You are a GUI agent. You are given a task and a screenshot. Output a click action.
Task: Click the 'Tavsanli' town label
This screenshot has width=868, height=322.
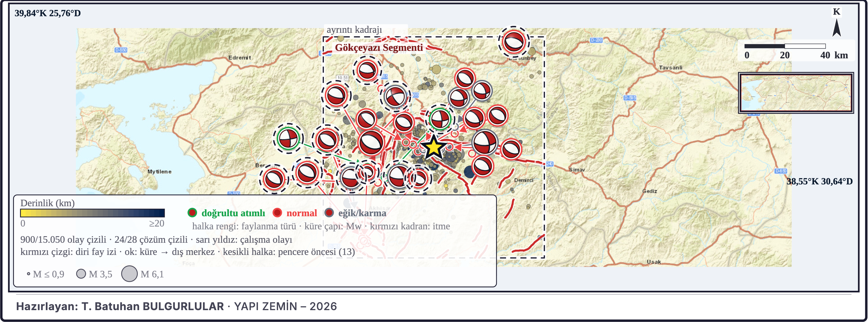pos(671,67)
